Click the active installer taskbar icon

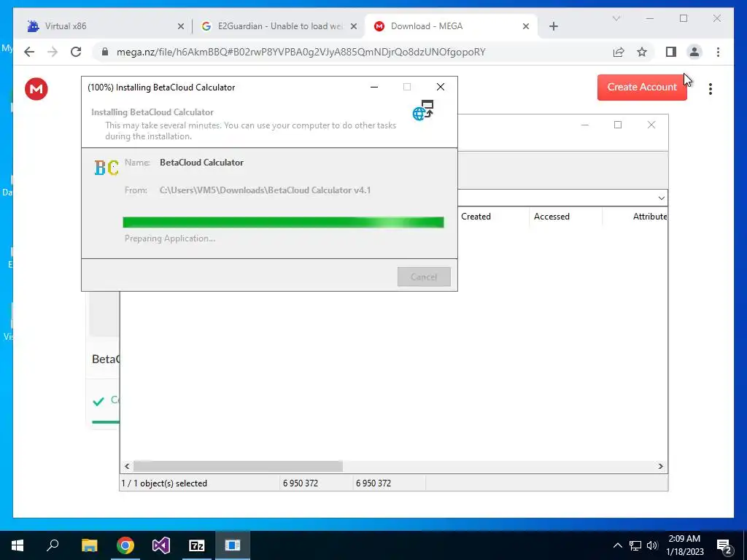(233, 545)
